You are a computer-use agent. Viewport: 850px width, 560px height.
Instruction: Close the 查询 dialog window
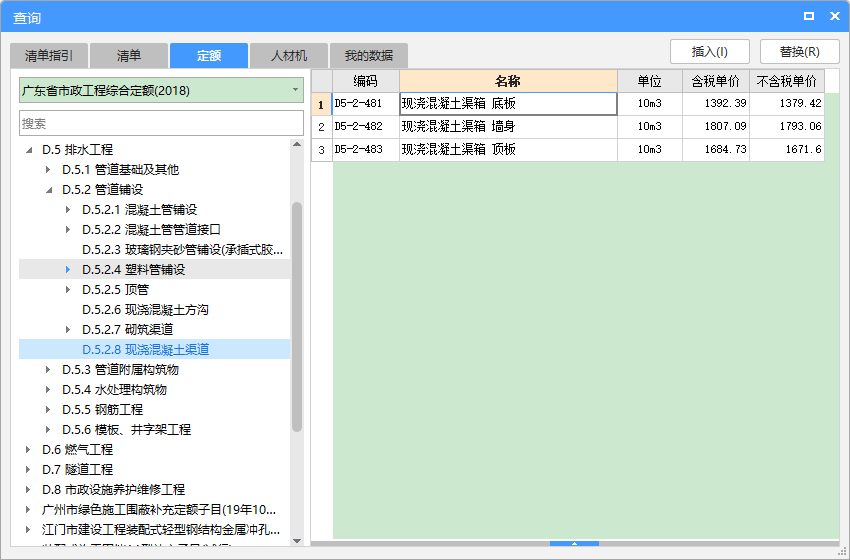(x=835, y=16)
